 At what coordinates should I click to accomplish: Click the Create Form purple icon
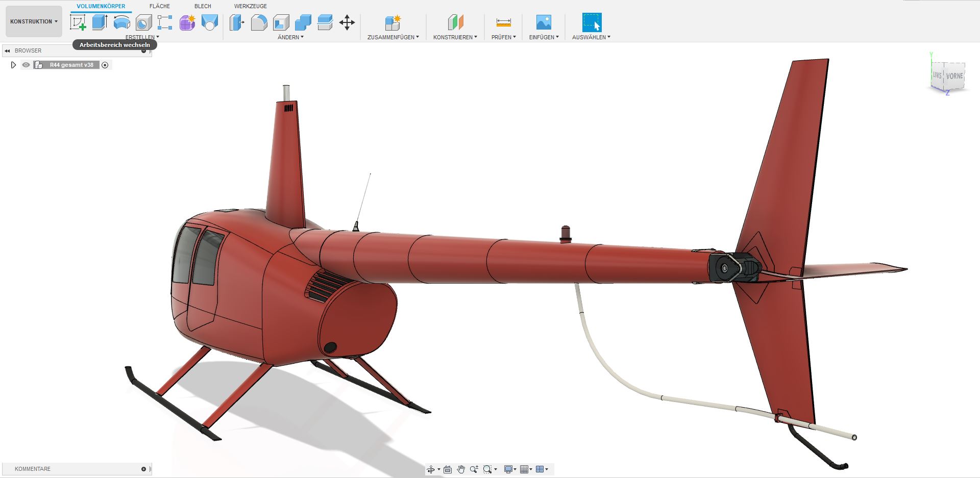187,22
